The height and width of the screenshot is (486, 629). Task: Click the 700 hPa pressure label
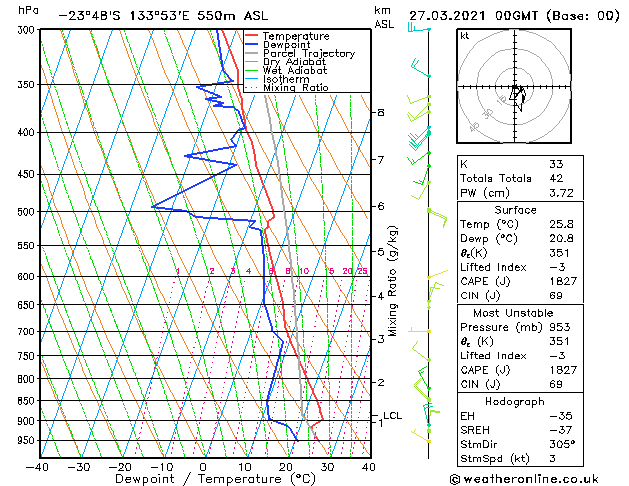(x=28, y=332)
